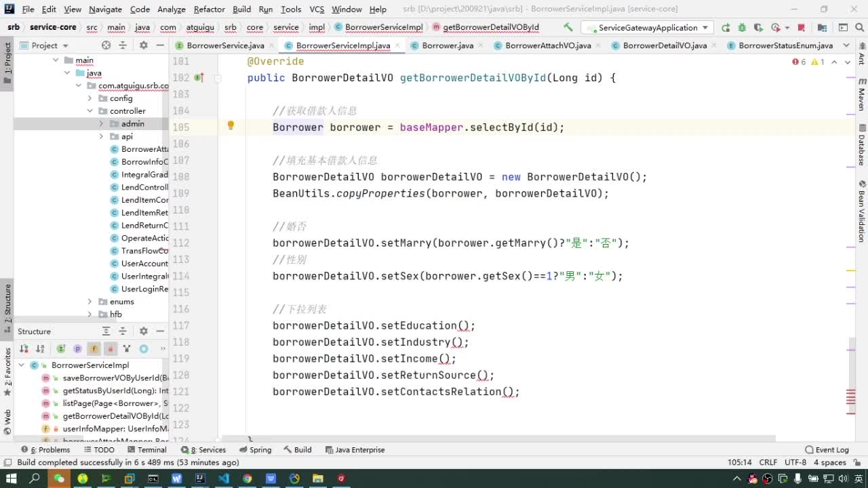Open Visual Studio Code from taskbar

[x=224, y=479]
